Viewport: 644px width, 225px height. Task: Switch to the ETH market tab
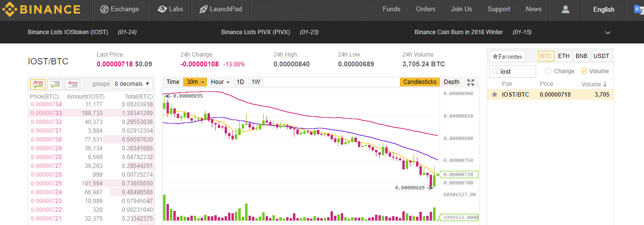(563, 56)
